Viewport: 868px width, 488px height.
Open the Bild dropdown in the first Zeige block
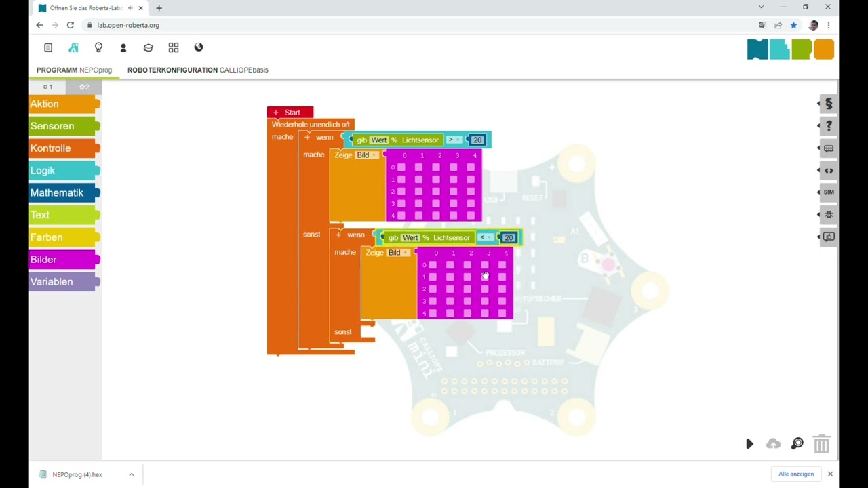coord(366,155)
